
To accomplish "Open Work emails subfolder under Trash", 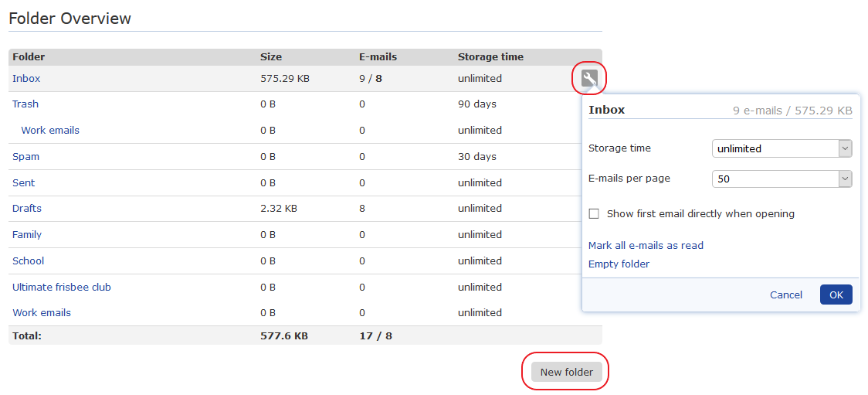I will (50, 130).
